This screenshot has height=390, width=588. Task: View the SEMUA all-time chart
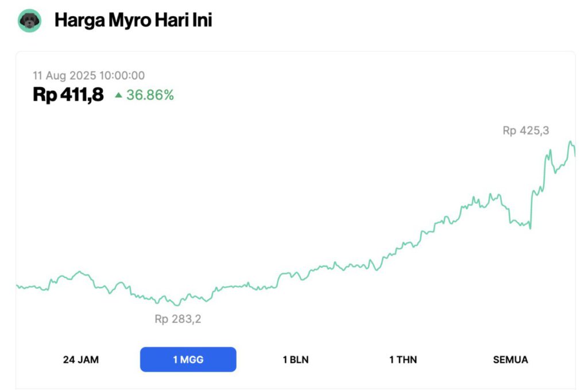pos(510,360)
